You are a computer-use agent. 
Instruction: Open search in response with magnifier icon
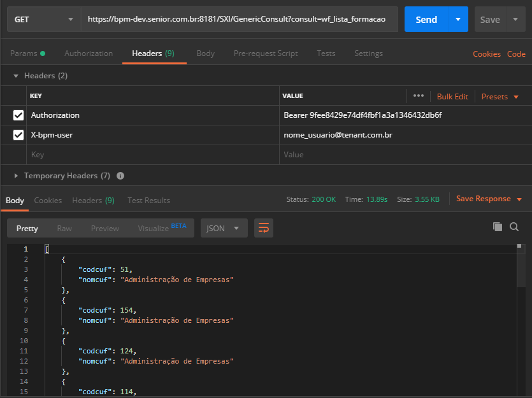point(514,227)
